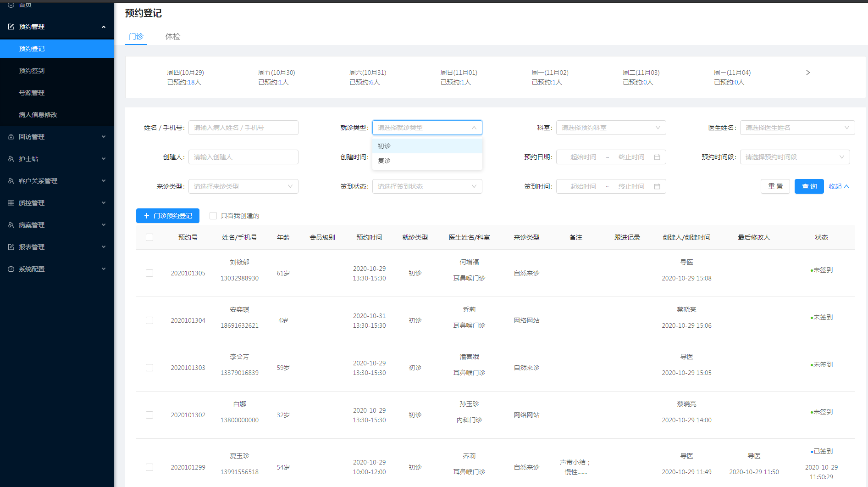868x487 pixels.
Task: Click the 门诊预约登记 button
Action: pyautogui.click(x=168, y=216)
